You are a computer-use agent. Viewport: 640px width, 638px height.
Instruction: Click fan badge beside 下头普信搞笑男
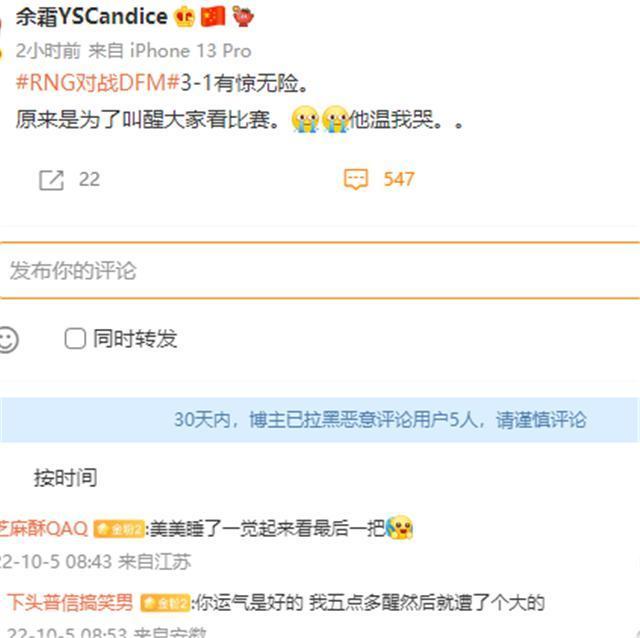pyautogui.click(x=165, y=603)
